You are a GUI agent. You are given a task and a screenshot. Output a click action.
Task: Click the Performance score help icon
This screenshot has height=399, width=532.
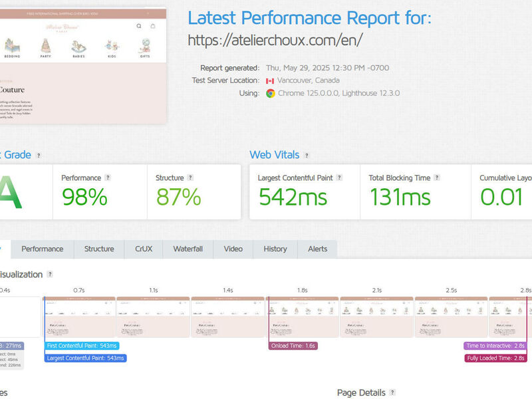click(x=108, y=178)
